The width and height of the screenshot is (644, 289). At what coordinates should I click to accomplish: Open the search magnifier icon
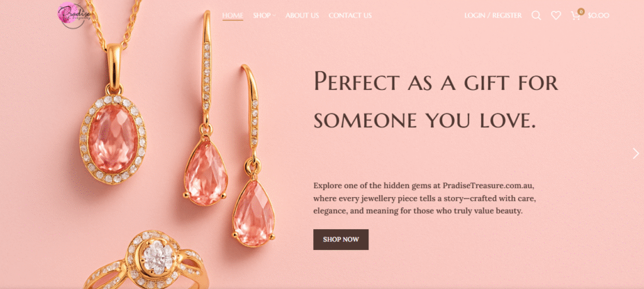click(x=536, y=16)
